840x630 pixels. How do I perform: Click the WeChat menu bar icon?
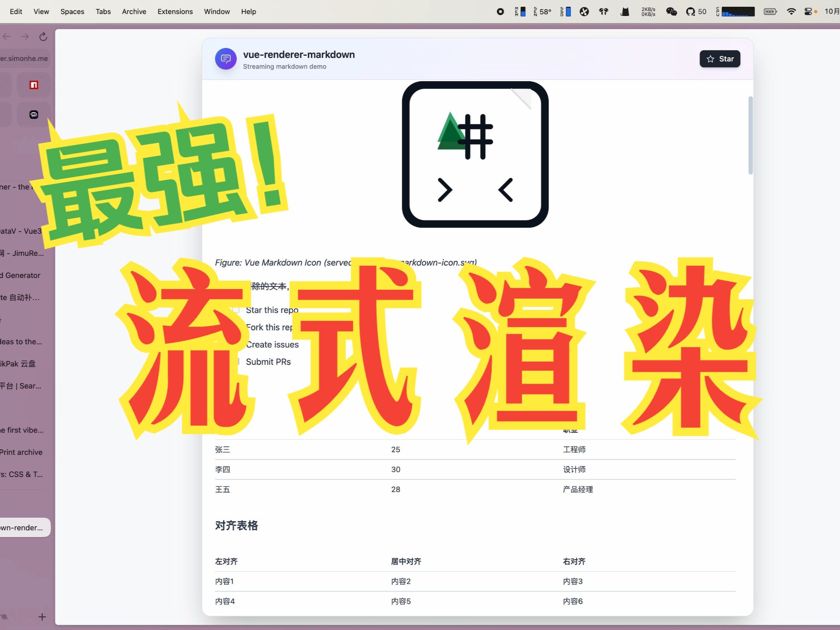[x=671, y=12]
